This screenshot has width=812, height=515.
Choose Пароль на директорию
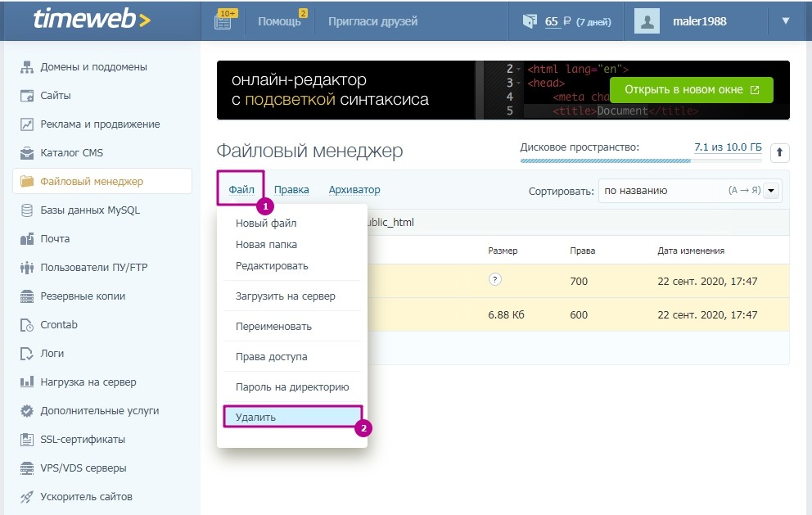[x=292, y=387]
